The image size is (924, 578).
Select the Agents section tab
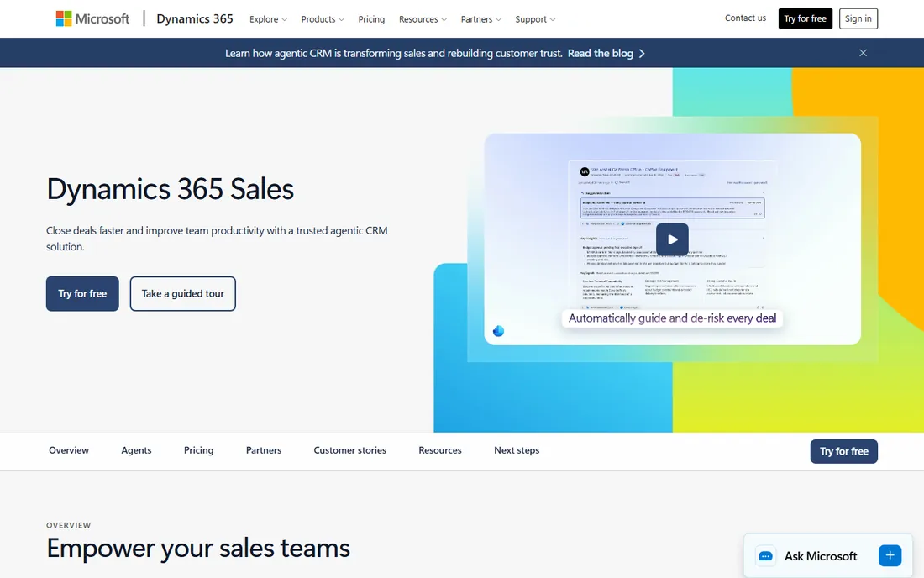(x=136, y=450)
